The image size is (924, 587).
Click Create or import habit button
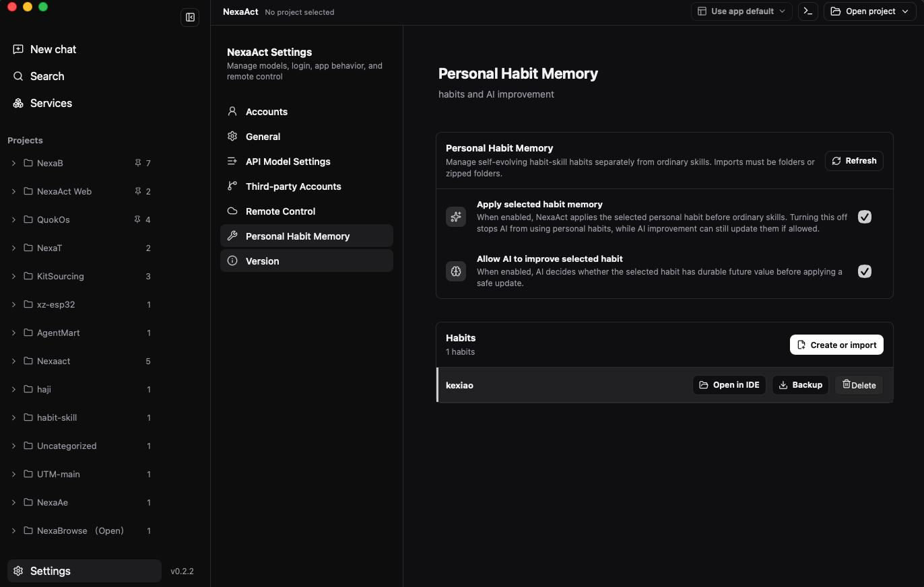pyautogui.click(x=836, y=345)
